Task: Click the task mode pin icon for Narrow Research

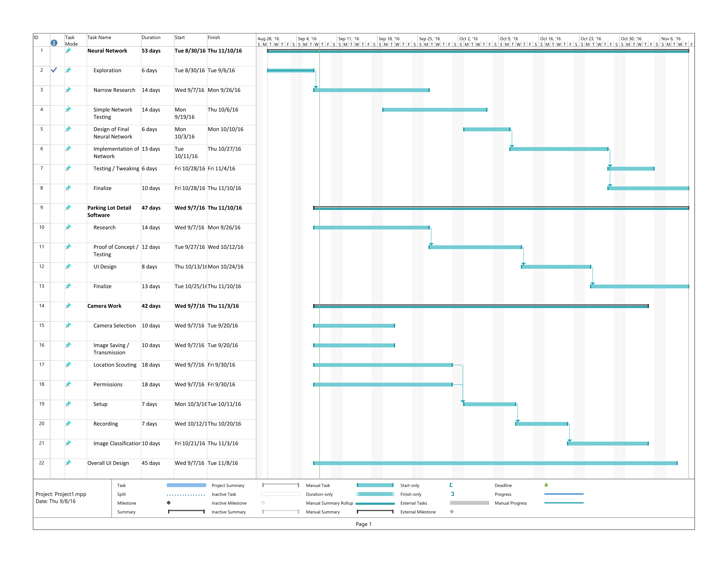Action: (68, 90)
